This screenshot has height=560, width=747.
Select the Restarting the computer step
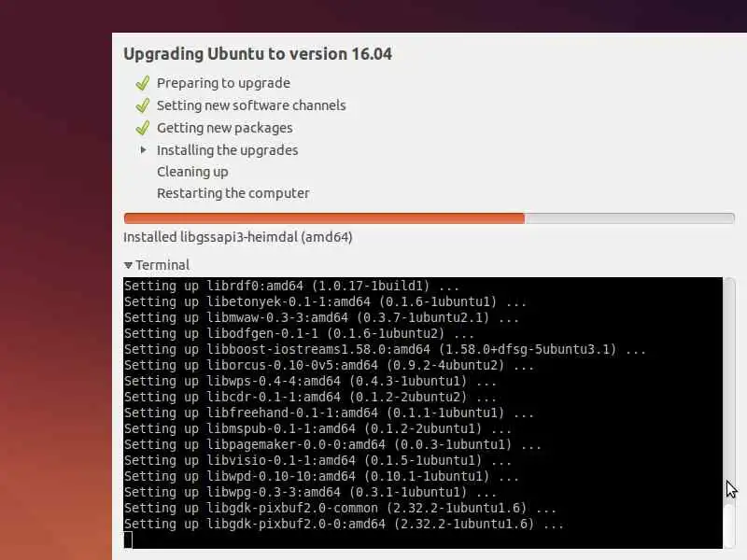(233, 193)
